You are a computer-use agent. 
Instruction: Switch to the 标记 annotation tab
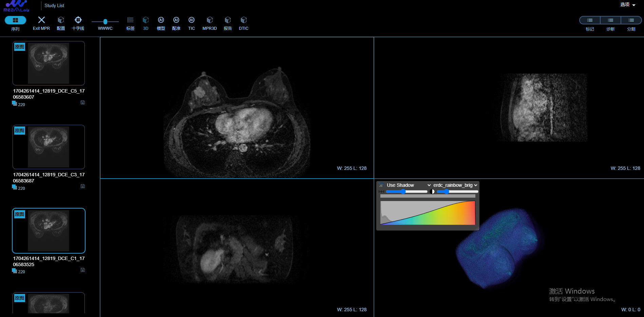590,20
